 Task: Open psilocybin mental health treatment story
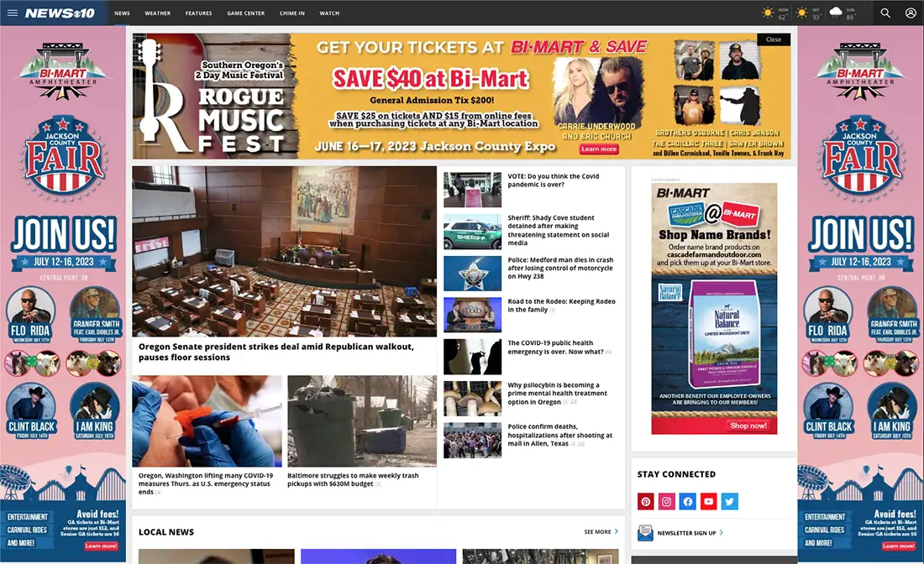[557, 394]
